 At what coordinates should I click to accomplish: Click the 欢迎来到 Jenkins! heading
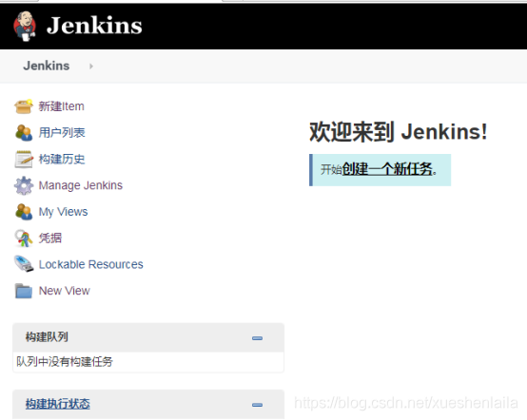[x=399, y=132]
